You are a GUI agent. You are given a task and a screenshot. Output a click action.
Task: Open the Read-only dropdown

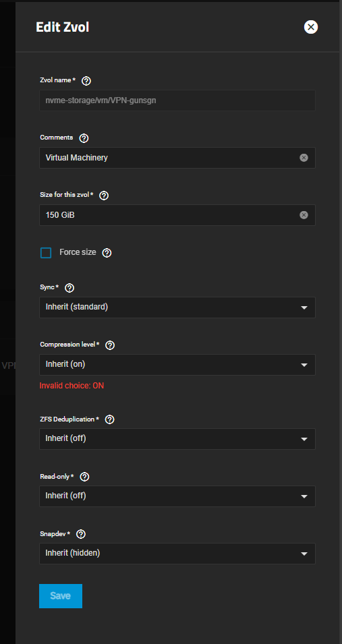click(x=177, y=496)
